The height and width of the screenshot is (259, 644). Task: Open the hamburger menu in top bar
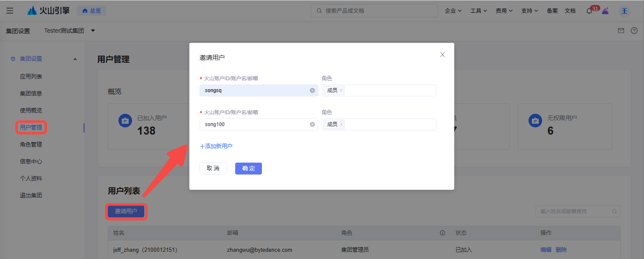[10, 11]
